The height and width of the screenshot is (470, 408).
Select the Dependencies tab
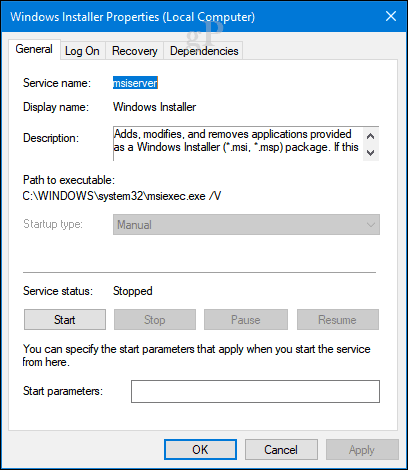point(204,51)
